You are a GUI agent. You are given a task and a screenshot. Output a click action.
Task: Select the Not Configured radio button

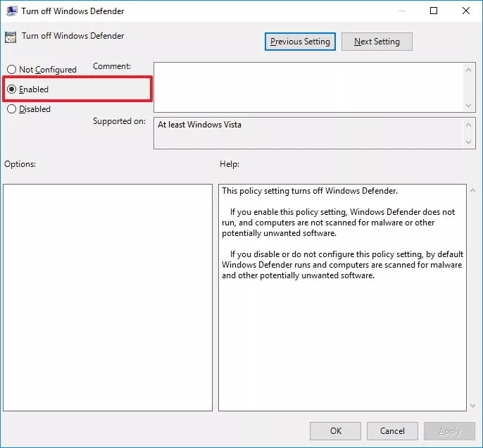point(11,70)
